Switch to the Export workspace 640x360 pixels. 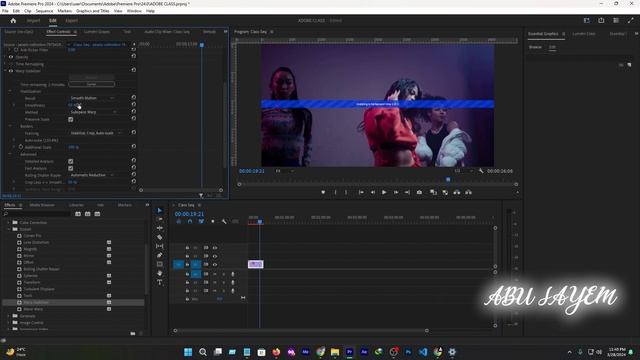coord(71,20)
